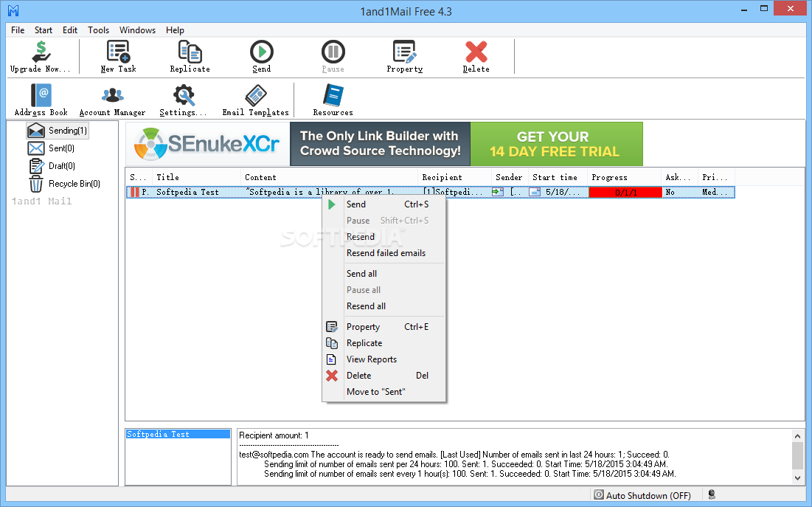The height and width of the screenshot is (507, 812).
Task: Click the Ask... column header
Action: [x=679, y=177]
